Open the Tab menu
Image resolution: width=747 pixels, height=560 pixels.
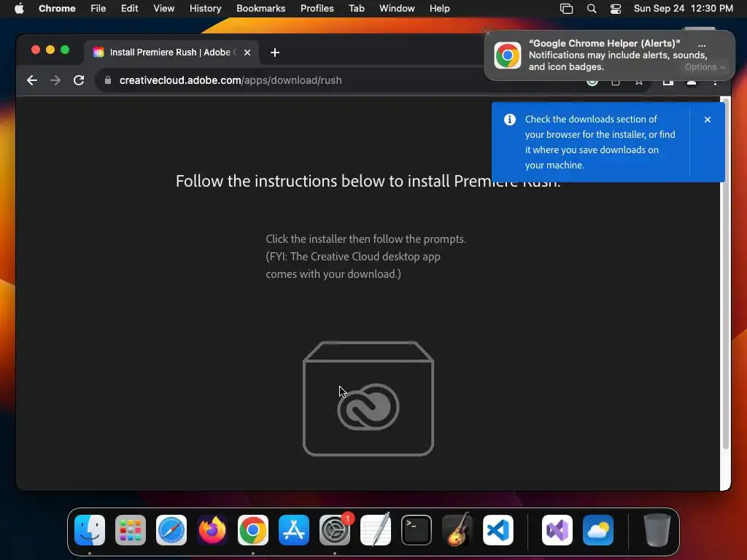coord(356,9)
